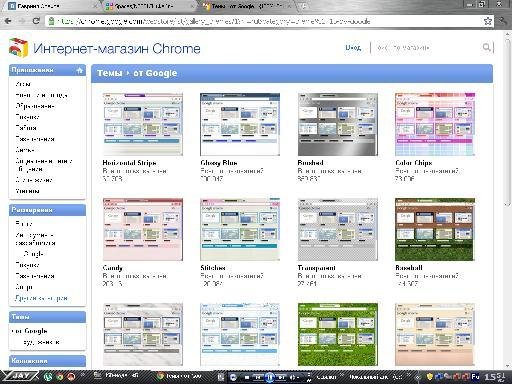Click the red Opera icon in the quick launch
Viewport: 513px width, 384px height.
point(71,377)
